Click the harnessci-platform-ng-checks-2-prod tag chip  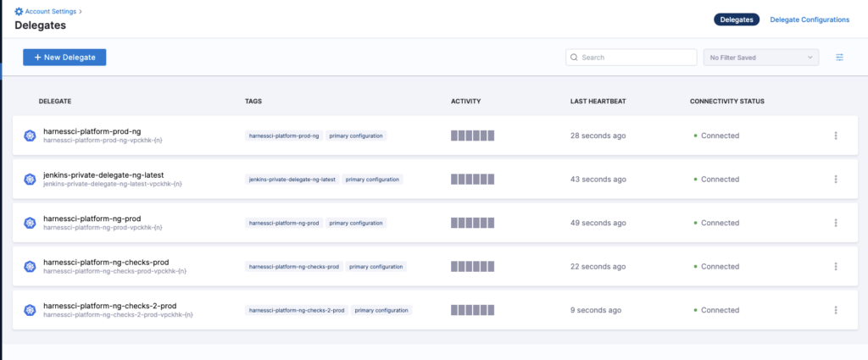click(297, 310)
